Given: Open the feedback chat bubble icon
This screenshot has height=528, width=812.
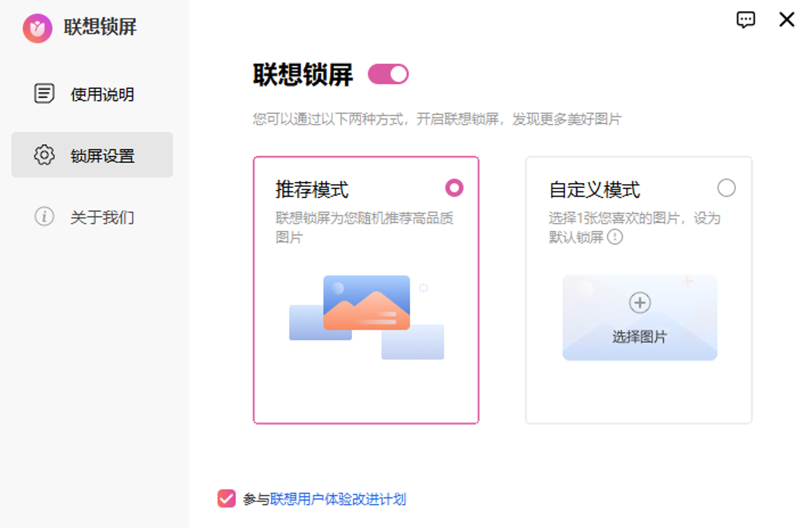Looking at the screenshot, I should 745,19.
